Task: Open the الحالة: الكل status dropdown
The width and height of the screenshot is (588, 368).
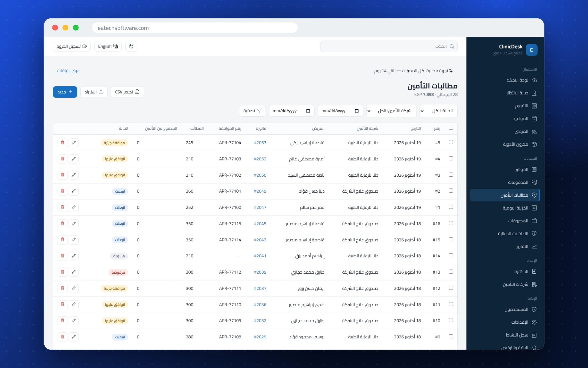Action: click(439, 111)
